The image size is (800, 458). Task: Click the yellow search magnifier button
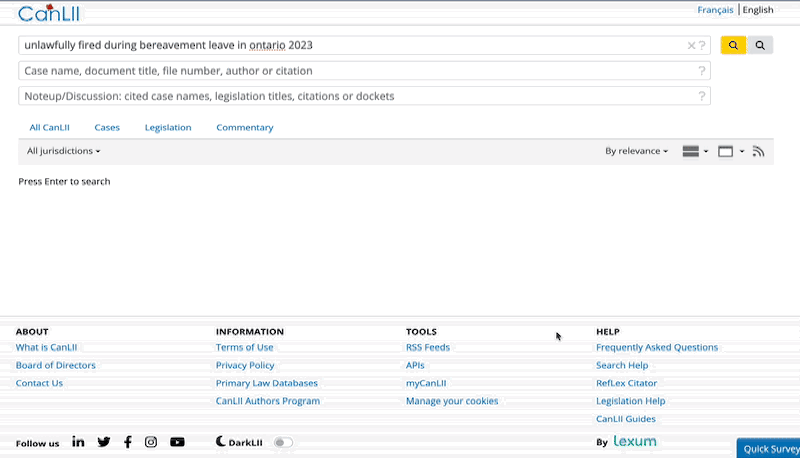click(733, 45)
